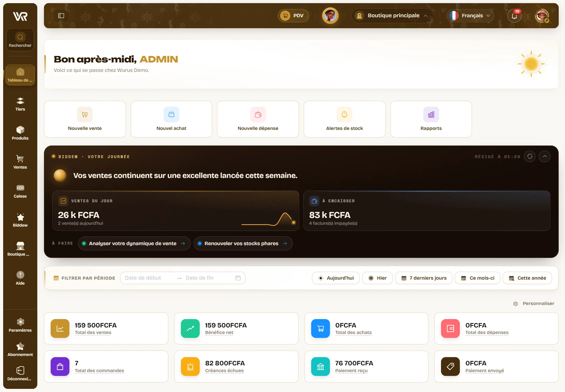Click Renouveler vos stocks phares
This screenshot has height=392, width=565.
243,243
